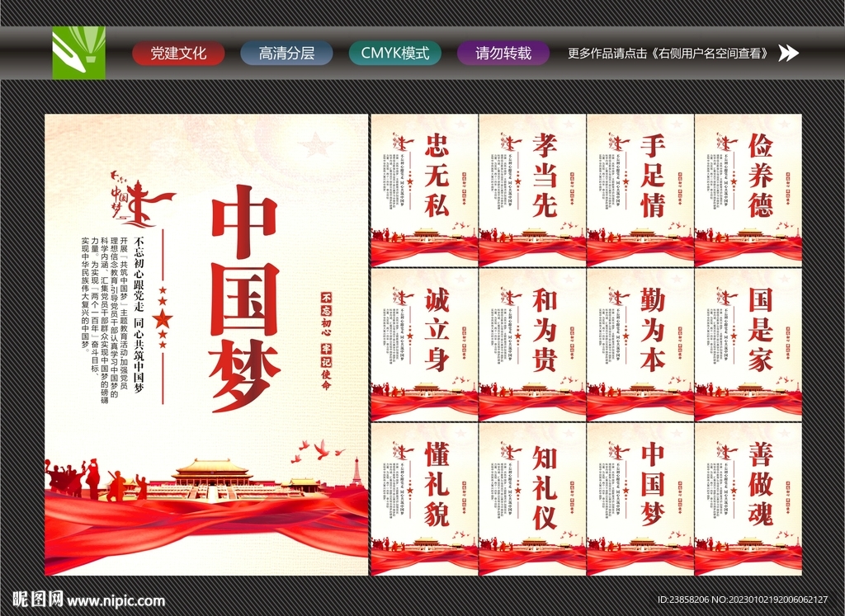Click the double-arrow icon at top right
This screenshot has width=845, height=616.
(x=790, y=54)
